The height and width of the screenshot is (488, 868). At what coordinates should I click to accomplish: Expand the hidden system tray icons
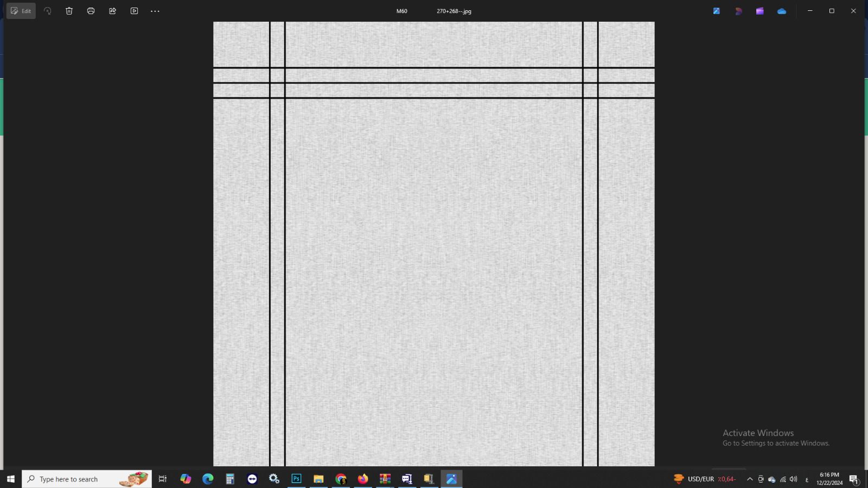tap(750, 479)
